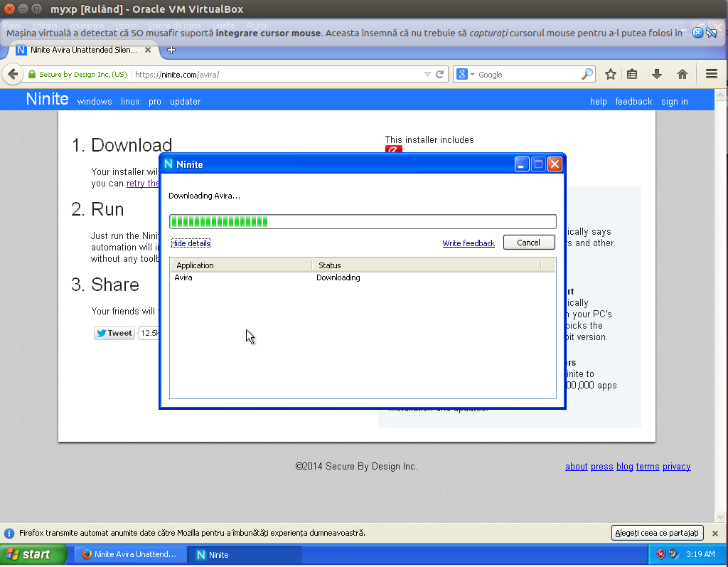Open the Windows XP start button
Image resolution: width=728 pixels, height=567 pixels.
(x=33, y=554)
